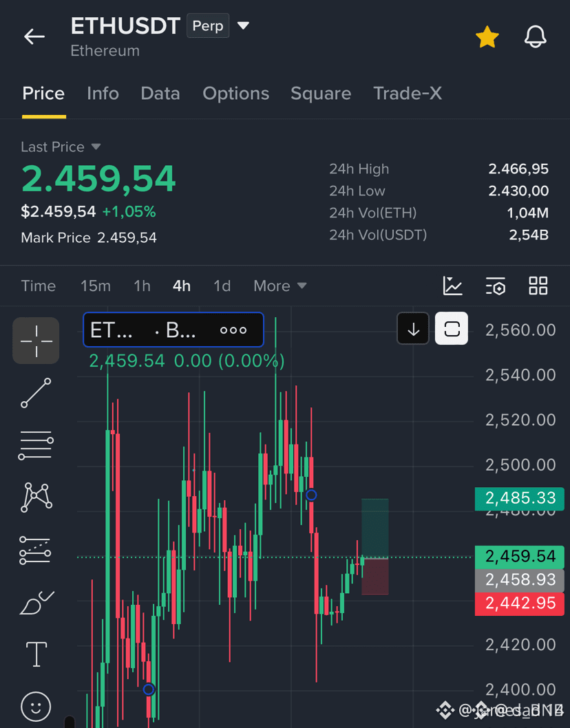Viewport: 570px width, 728px height.
Task: Click the 2,560.00 price axis label
Action: coord(520,330)
